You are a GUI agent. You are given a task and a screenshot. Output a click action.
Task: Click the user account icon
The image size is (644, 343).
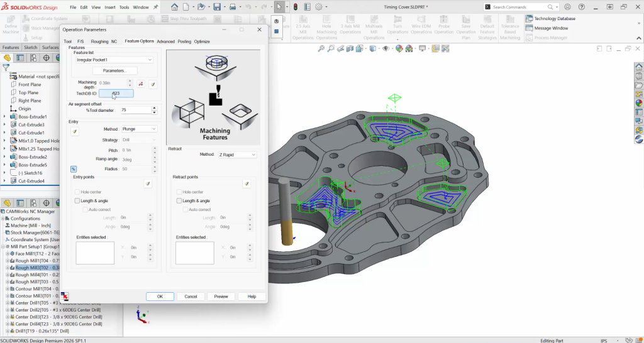pyautogui.click(x=568, y=7)
